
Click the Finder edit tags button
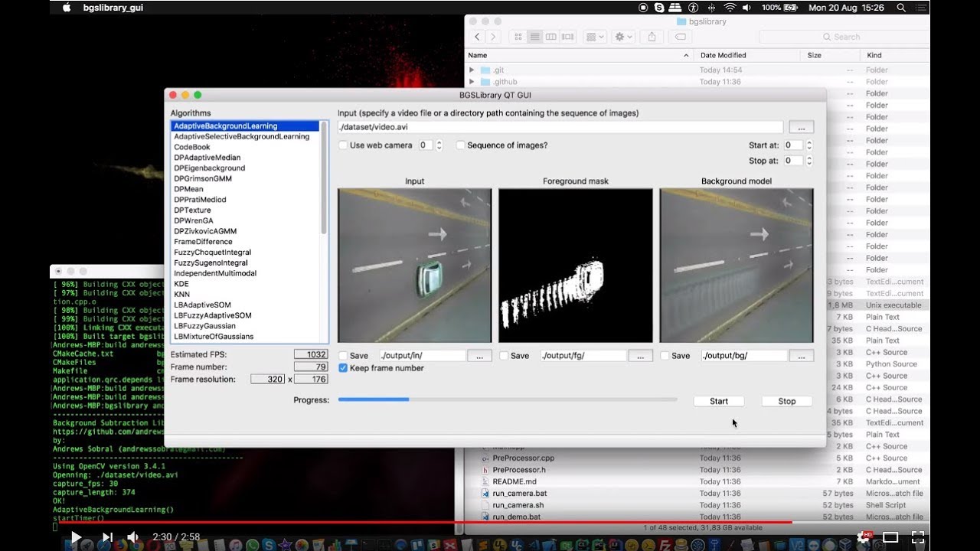tap(680, 37)
